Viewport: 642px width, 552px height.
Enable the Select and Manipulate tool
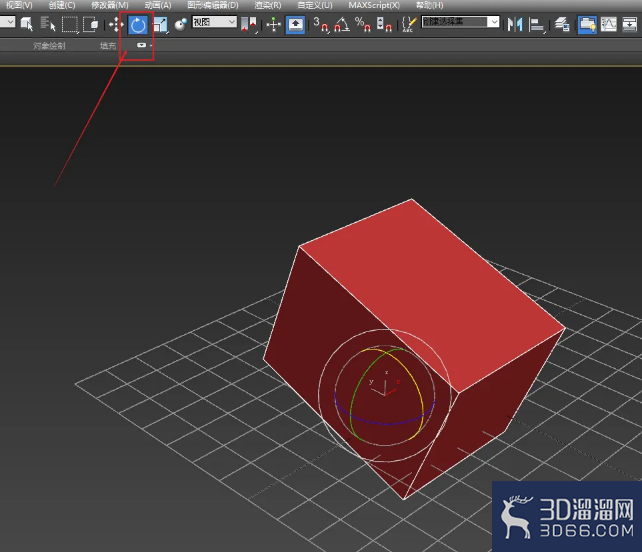[x=274, y=25]
